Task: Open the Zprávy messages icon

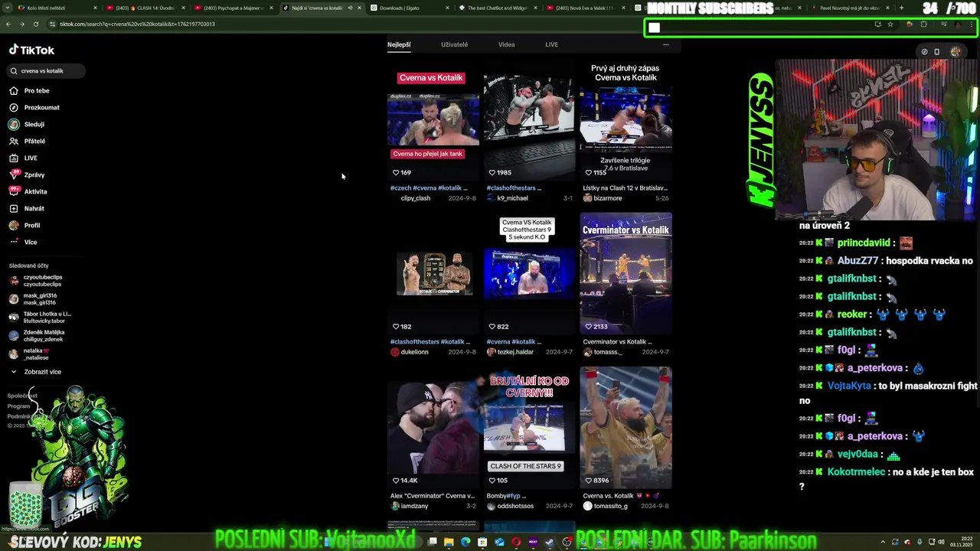Action: click(x=14, y=174)
